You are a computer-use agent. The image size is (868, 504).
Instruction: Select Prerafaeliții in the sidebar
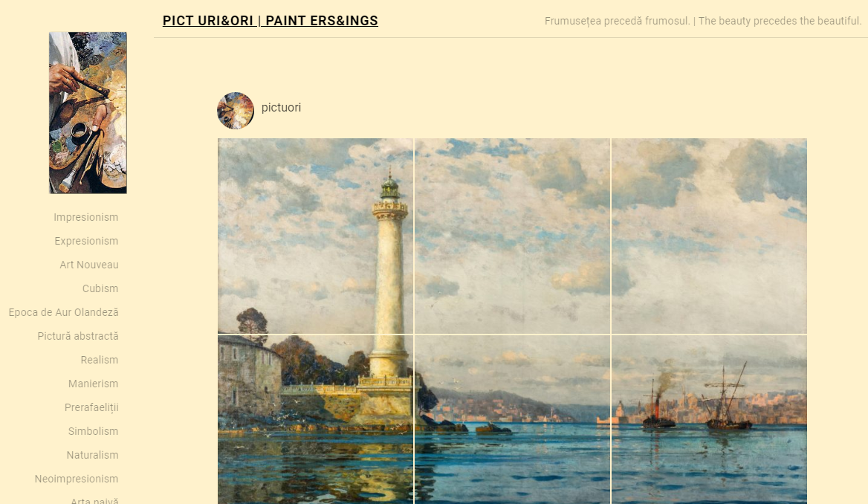91,407
